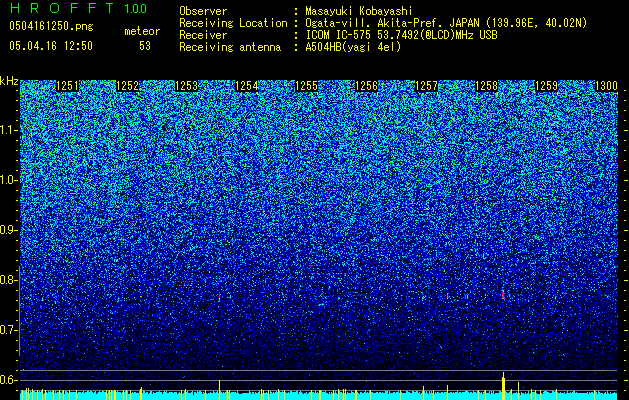The image size is (629, 400).
Task: Click the "Observer" field label
Action: [203, 11]
